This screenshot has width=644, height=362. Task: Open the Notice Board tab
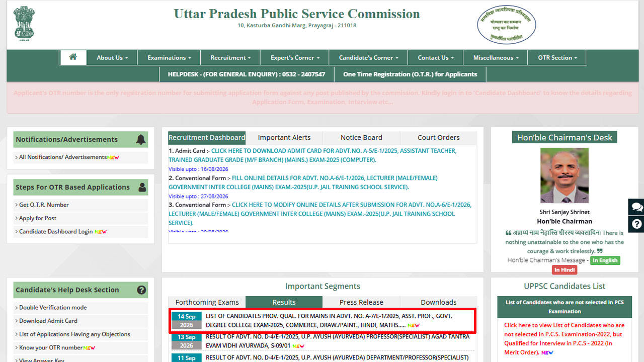pyautogui.click(x=361, y=138)
